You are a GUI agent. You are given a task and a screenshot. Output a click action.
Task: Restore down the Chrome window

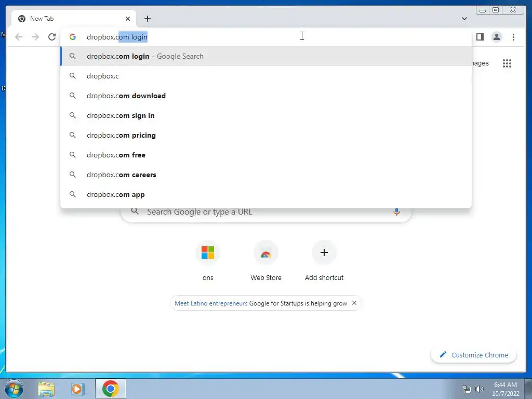(495, 10)
